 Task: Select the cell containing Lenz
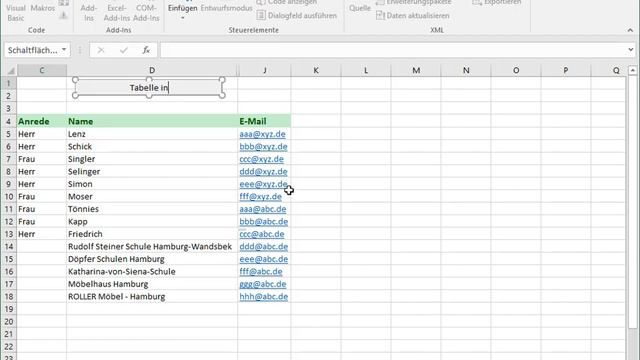tap(152, 134)
